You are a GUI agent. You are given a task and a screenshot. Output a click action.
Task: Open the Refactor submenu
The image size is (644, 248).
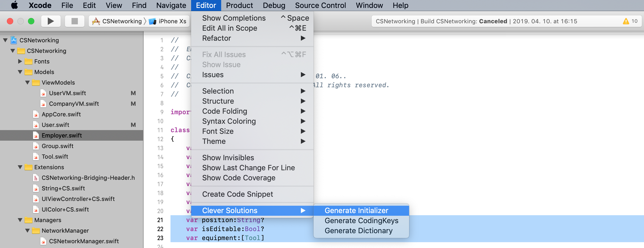coord(252,38)
